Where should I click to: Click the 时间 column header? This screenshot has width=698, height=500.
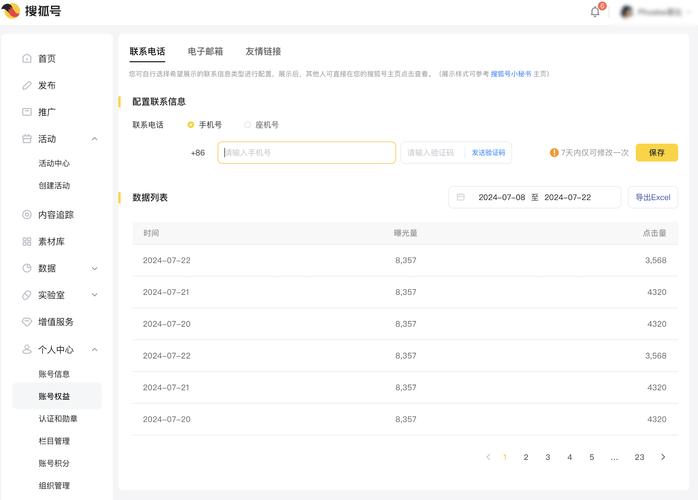click(x=151, y=233)
